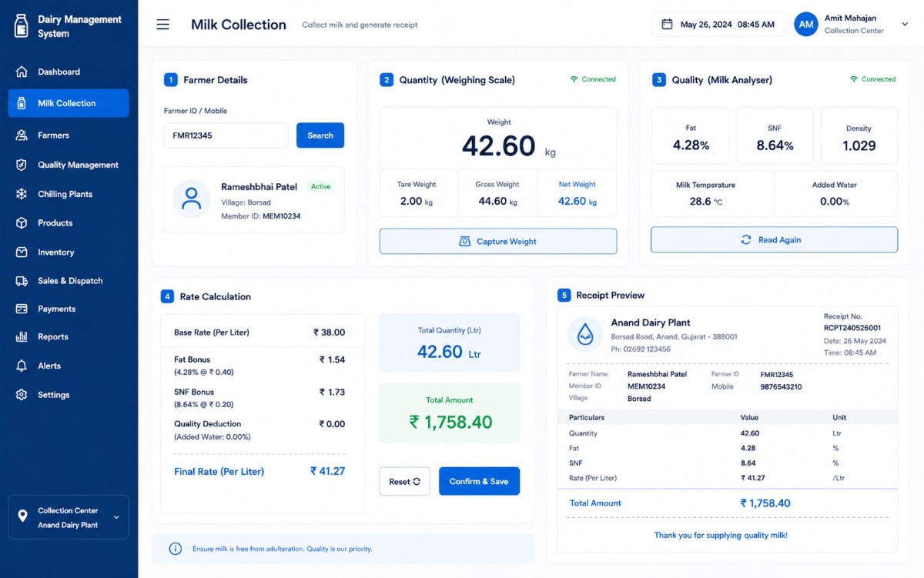Click the Products box icon
924x578 pixels.
coord(22,222)
